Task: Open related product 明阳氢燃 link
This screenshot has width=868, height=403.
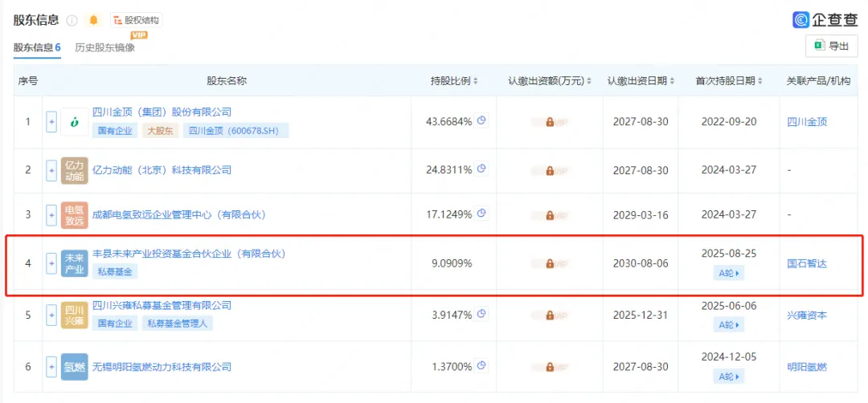Action: [807, 367]
